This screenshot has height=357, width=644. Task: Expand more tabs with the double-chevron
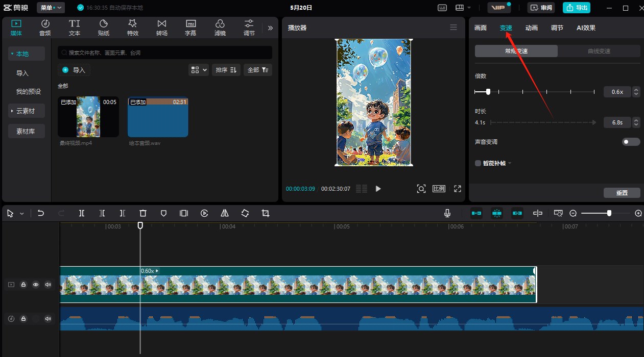(x=270, y=28)
